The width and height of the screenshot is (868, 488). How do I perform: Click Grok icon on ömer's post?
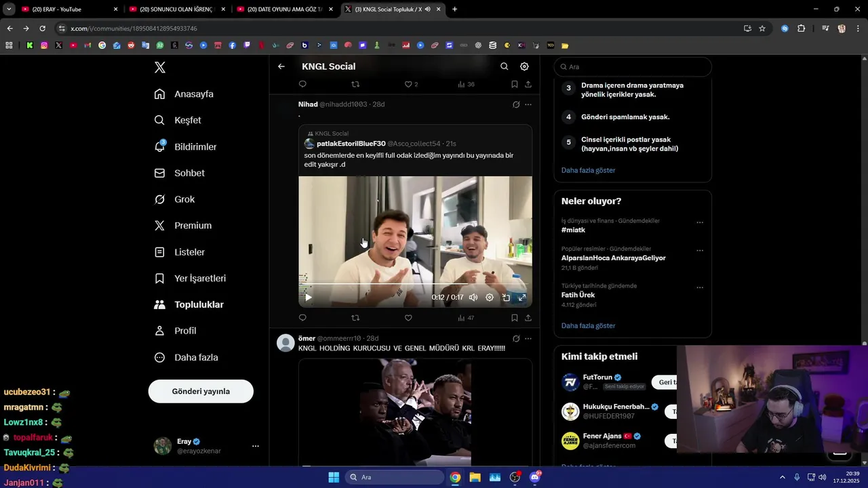516,339
